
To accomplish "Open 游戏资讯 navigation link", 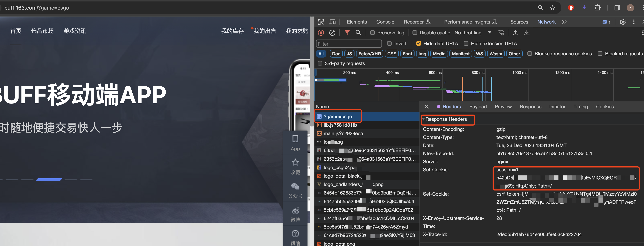I will click(x=75, y=31).
